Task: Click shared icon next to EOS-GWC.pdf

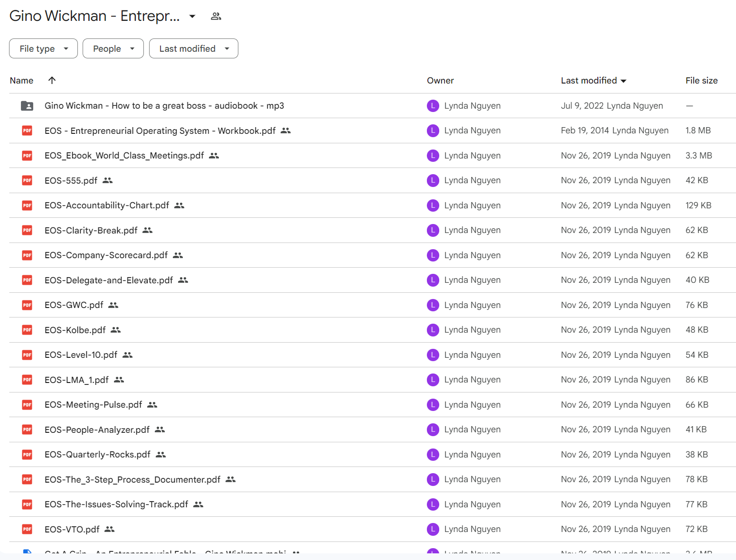Action: tap(113, 305)
